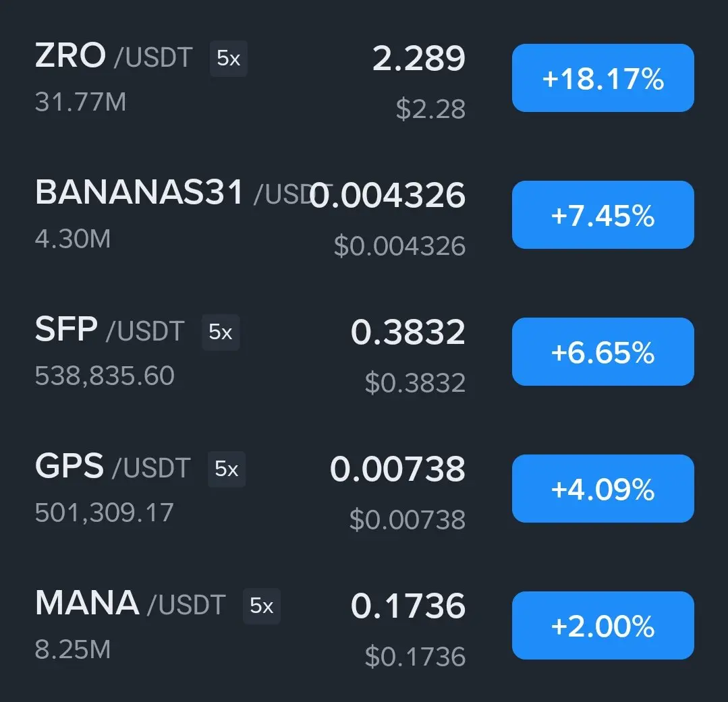
Task: Tap the 5x leverage badge beside SFP
Action: (x=220, y=332)
